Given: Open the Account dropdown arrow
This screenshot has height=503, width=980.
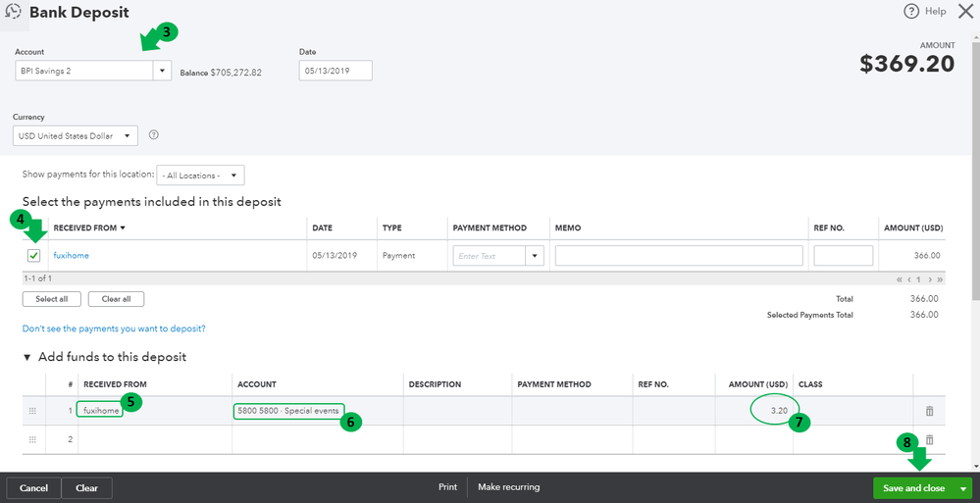Looking at the screenshot, I should click(162, 72).
